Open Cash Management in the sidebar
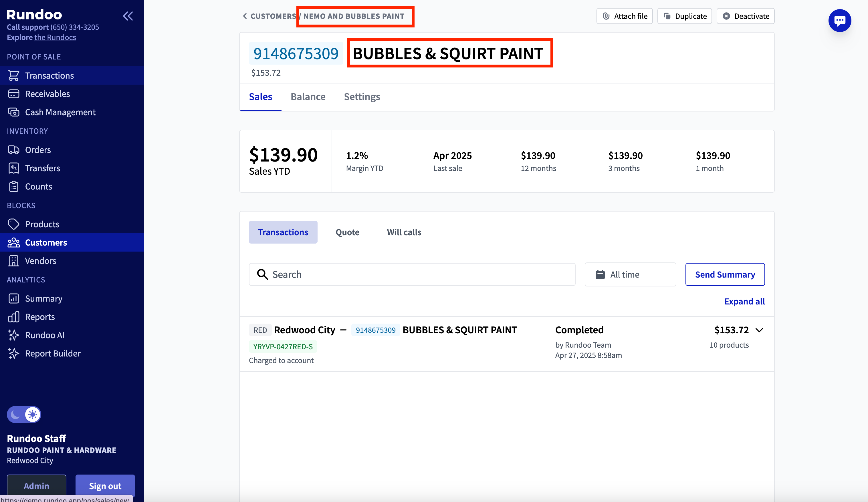Viewport: 868px width, 502px height. click(72, 112)
